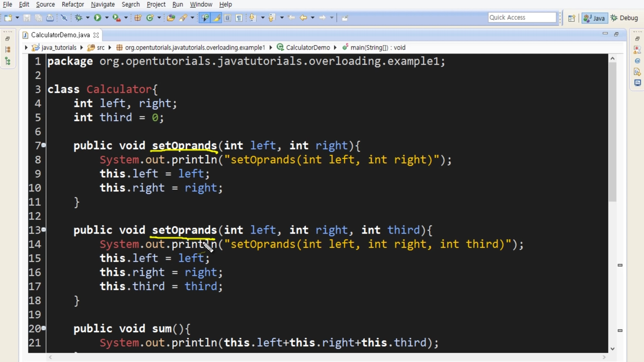Viewport: 644px width, 362px height.
Task: Click the Search flashlight icon
Action: 183,18
